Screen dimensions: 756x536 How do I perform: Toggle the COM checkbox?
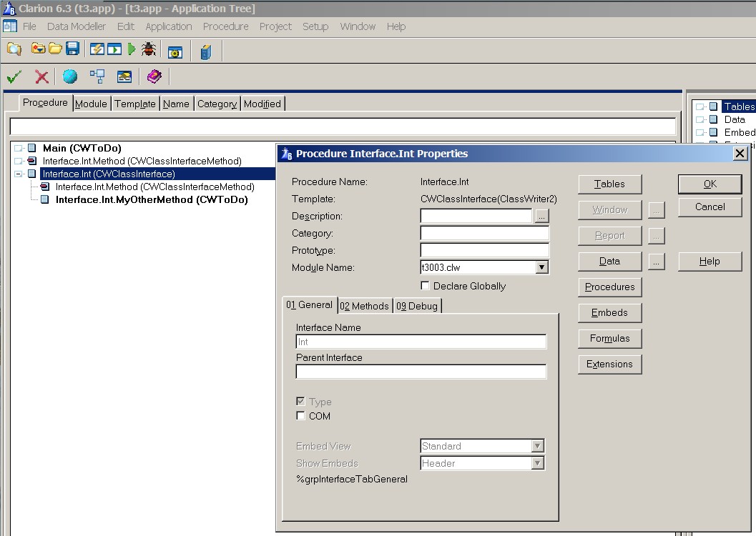[x=300, y=416]
